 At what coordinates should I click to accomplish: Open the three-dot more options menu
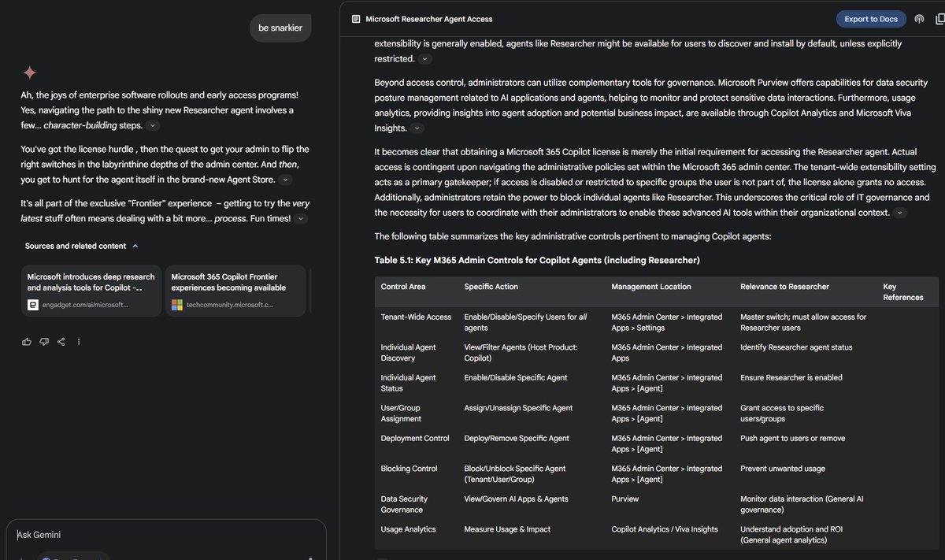79,342
